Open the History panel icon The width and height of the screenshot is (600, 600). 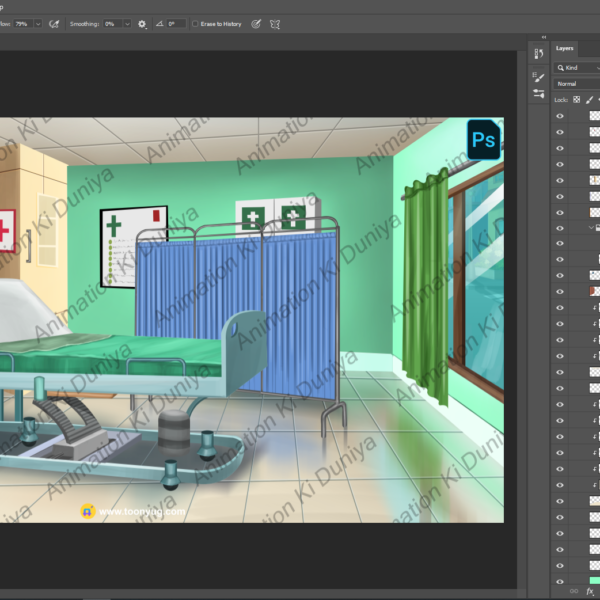[539, 54]
